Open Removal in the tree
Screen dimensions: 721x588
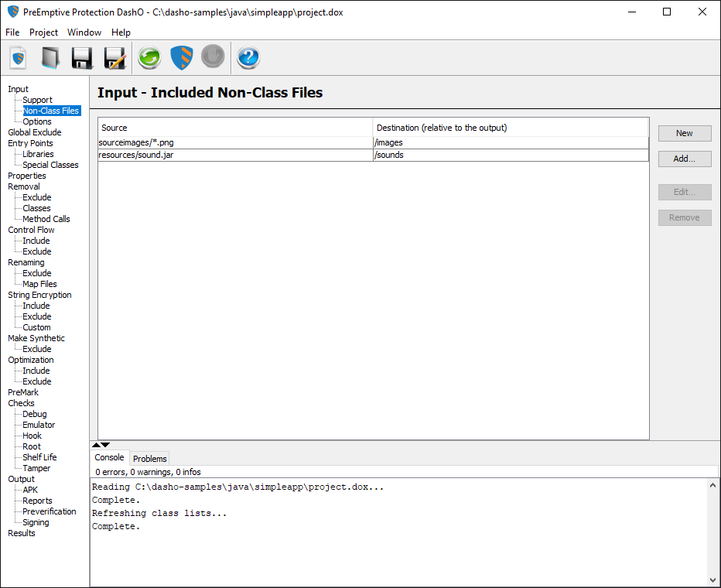[x=24, y=186]
